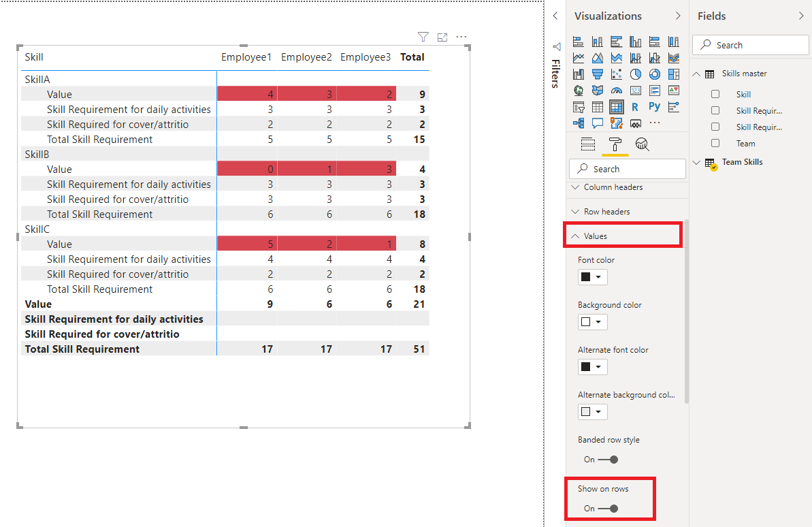Image resolution: width=812 pixels, height=527 pixels.
Task: Check the second Skill Requir... field checkbox
Action: point(715,127)
